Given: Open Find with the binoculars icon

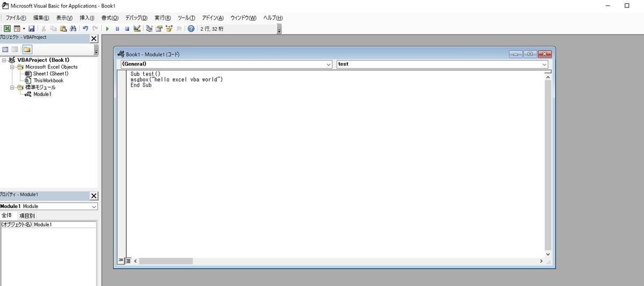Looking at the screenshot, I should click(72, 28).
